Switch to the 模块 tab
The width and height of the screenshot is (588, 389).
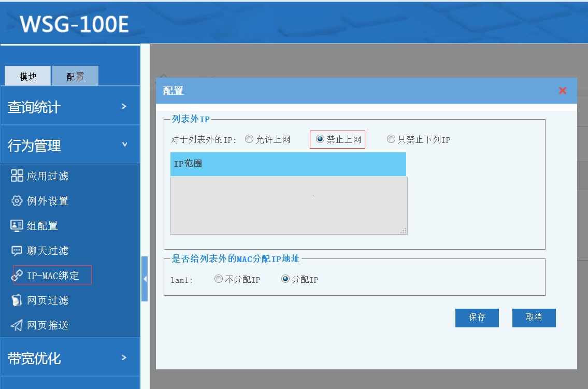click(28, 76)
